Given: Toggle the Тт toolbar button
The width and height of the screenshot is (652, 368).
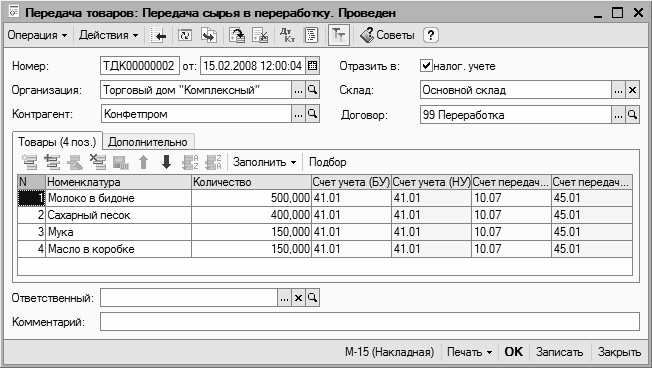Looking at the screenshot, I should tap(338, 36).
